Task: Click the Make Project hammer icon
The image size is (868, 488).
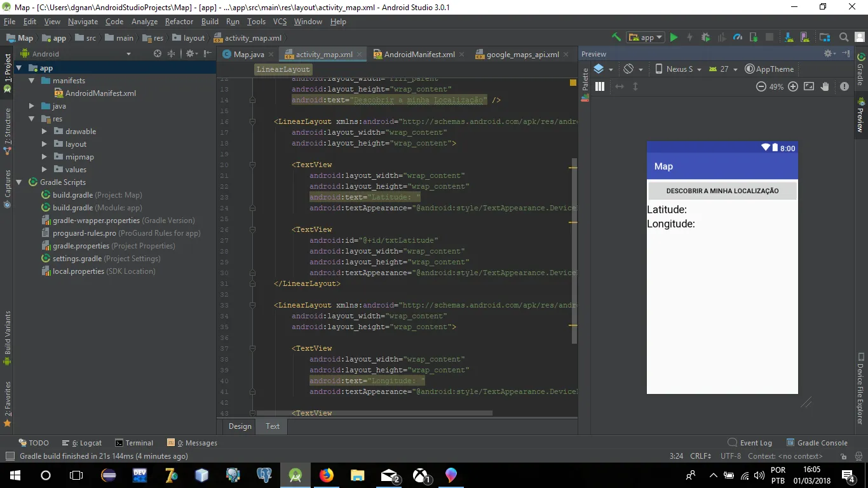Action: pyautogui.click(x=616, y=37)
